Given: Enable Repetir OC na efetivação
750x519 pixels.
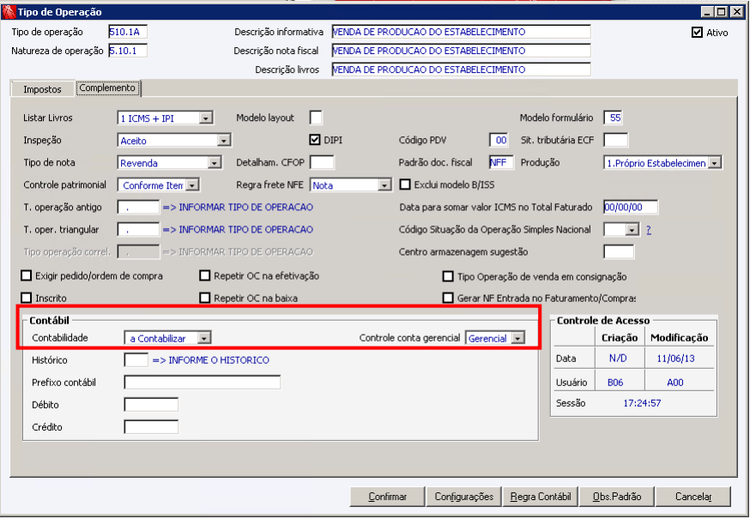Looking at the screenshot, I should coord(205,276).
